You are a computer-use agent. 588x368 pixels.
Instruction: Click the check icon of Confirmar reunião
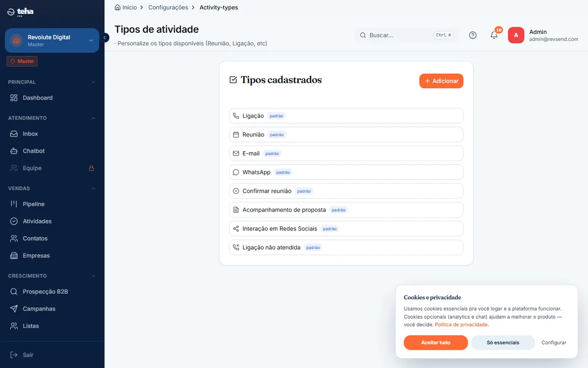pos(236,191)
